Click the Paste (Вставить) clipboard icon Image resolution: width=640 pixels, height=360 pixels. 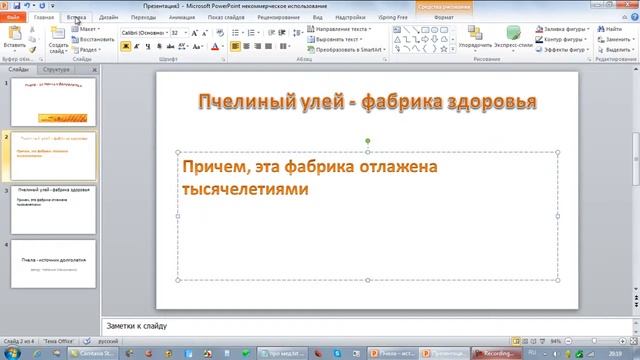[x=15, y=33]
